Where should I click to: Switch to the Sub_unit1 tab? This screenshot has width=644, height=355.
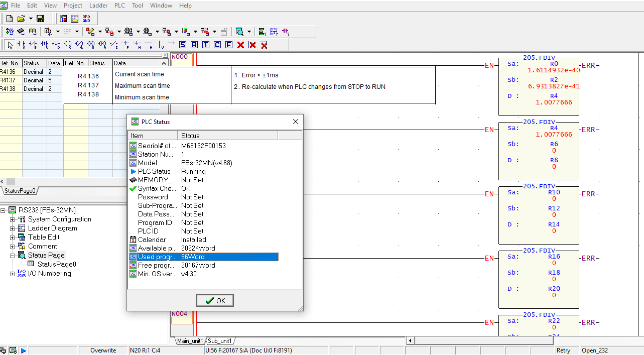[220, 341]
